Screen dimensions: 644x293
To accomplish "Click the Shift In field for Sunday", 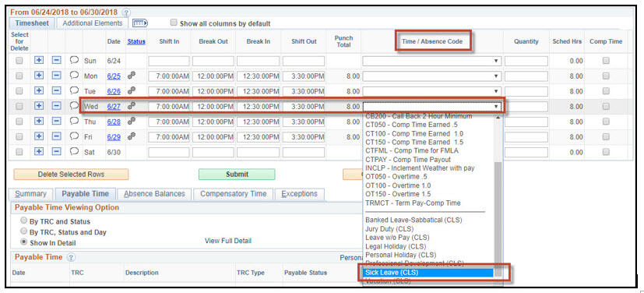I will tap(169, 61).
